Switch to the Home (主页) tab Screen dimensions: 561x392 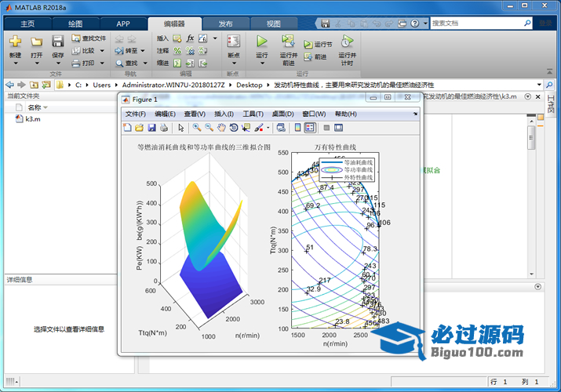[27, 24]
